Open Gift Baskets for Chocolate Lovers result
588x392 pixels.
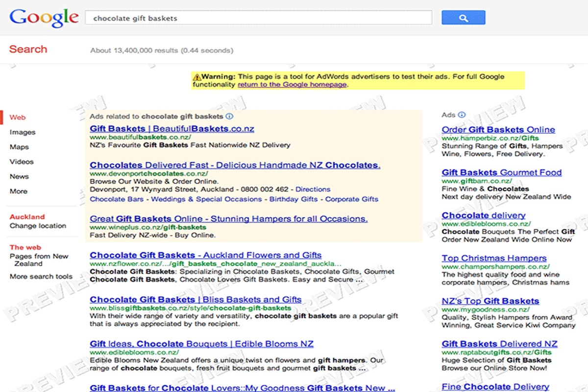243,388
